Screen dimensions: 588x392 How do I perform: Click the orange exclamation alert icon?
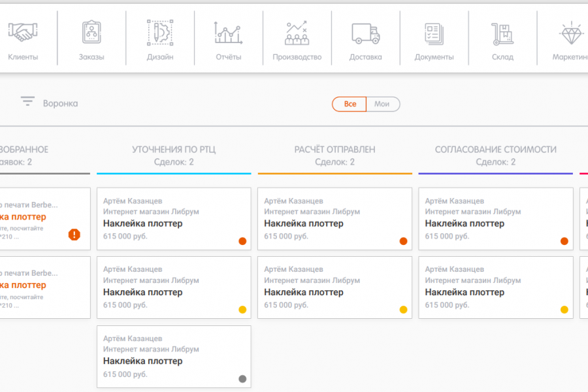(x=74, y=234)
